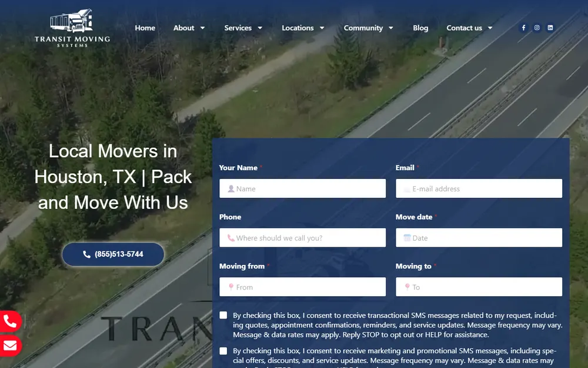This screenshot has width=588, height=368.
Task: Click the 'Local Movers in Houston, TX' heading
Action: (x=113, y=177)
